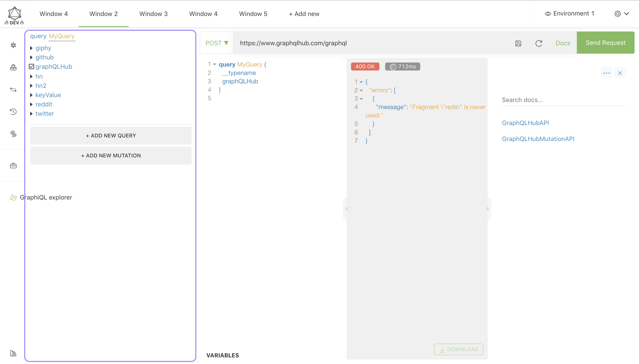Open the GraphQLHubMutationAPI docs link
639x364 pixels.
[x=538, y=139]
